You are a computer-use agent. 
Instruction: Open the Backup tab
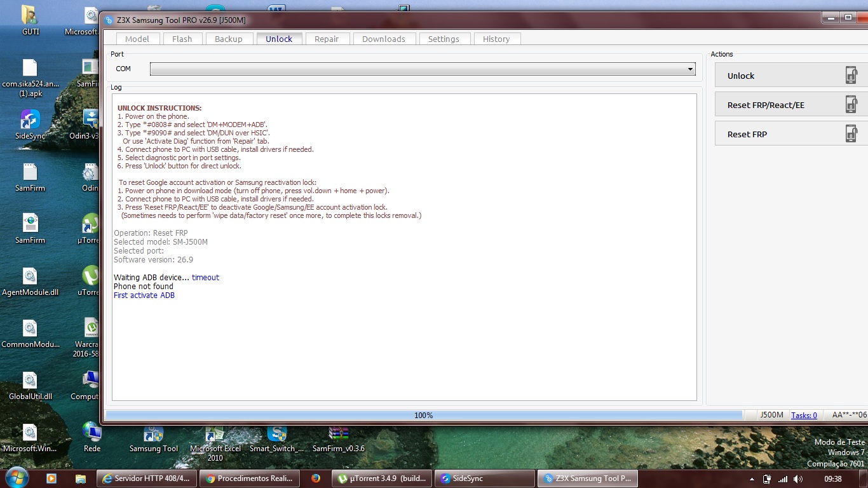coord(229,39)
